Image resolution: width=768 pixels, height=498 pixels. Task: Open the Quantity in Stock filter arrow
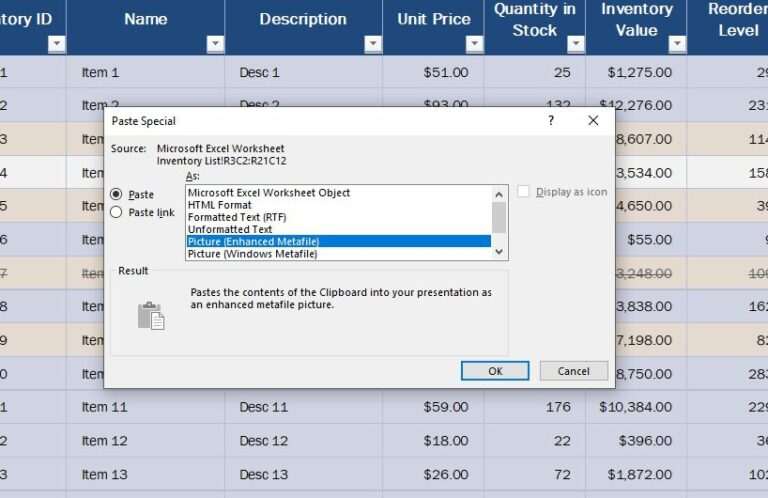[575, 44]
